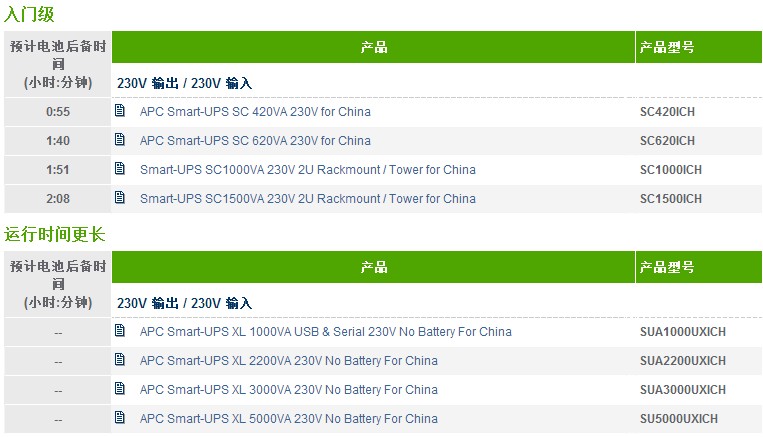Click document icon beside XL 5000VA product
Image resolution: width=763 pixels, height=437 pixels.
[120, 418]
